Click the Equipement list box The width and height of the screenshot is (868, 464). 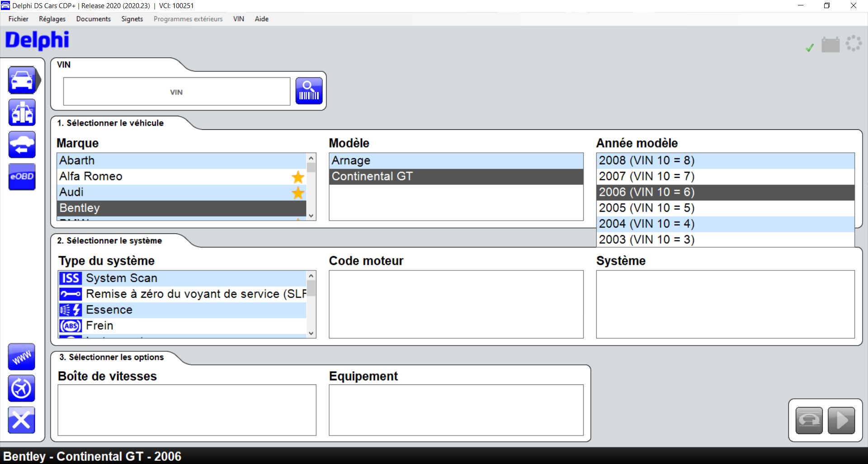[456, 410]
